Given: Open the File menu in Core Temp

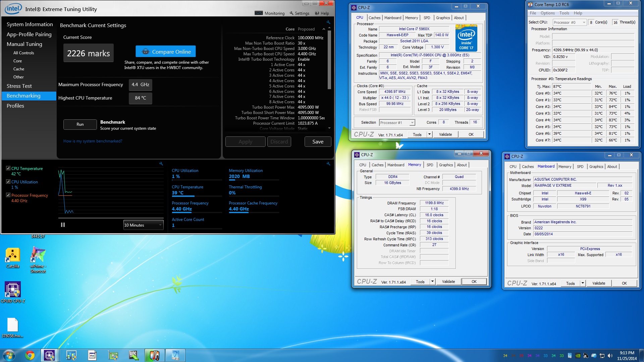Looking at the screenshot, I should click(x=533, y=13).
